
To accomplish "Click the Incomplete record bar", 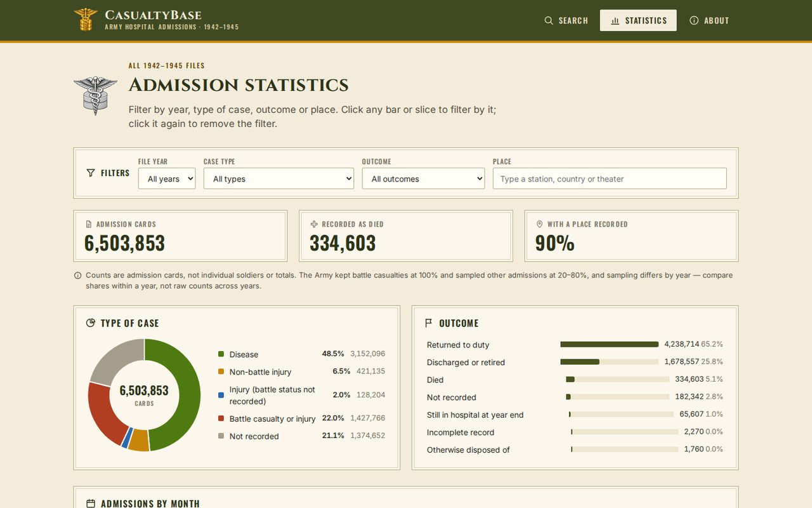I will click(624, 432).
